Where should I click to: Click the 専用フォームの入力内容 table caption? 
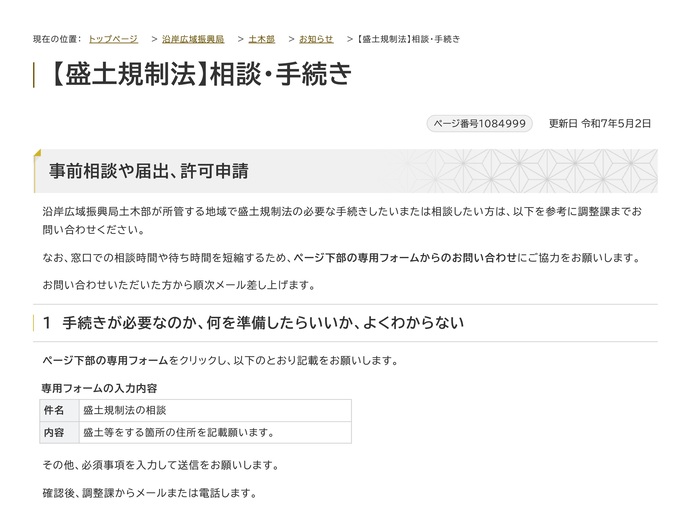(x=99, y=389)
